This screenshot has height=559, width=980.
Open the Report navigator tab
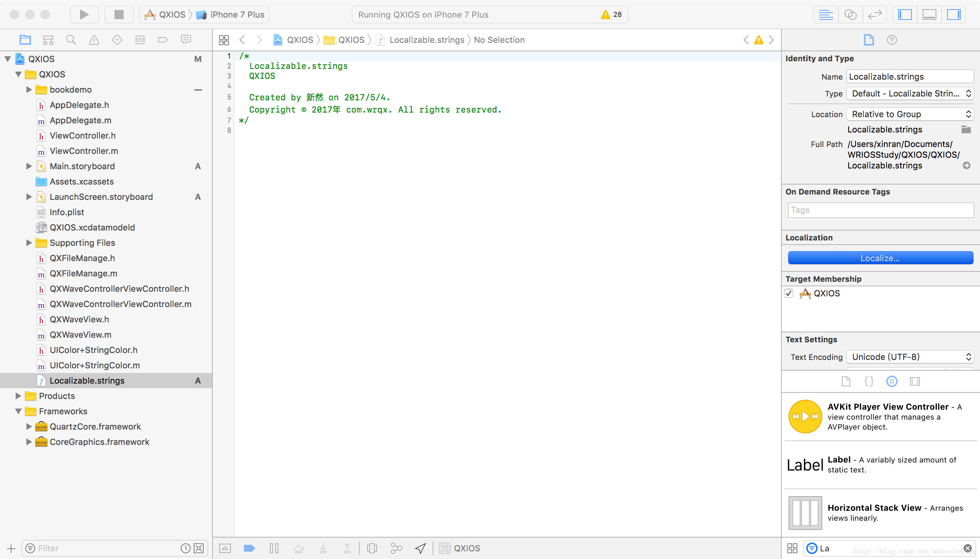point(186,39)
